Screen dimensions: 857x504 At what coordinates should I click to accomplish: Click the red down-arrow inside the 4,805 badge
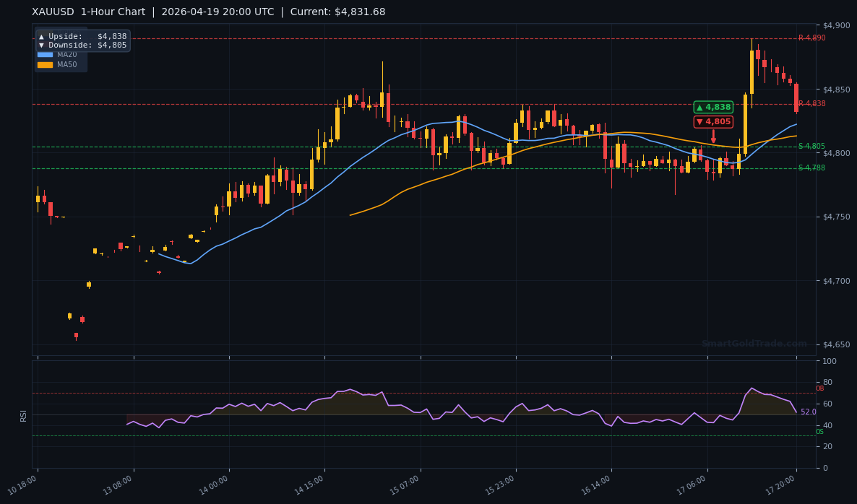point(699,121)
